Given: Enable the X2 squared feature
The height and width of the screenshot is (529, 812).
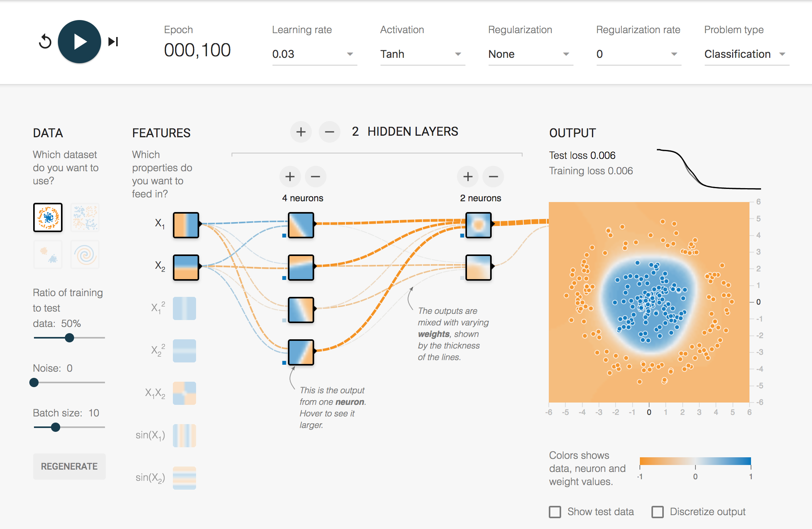Looking at the screenshot, I should [184, 350].
